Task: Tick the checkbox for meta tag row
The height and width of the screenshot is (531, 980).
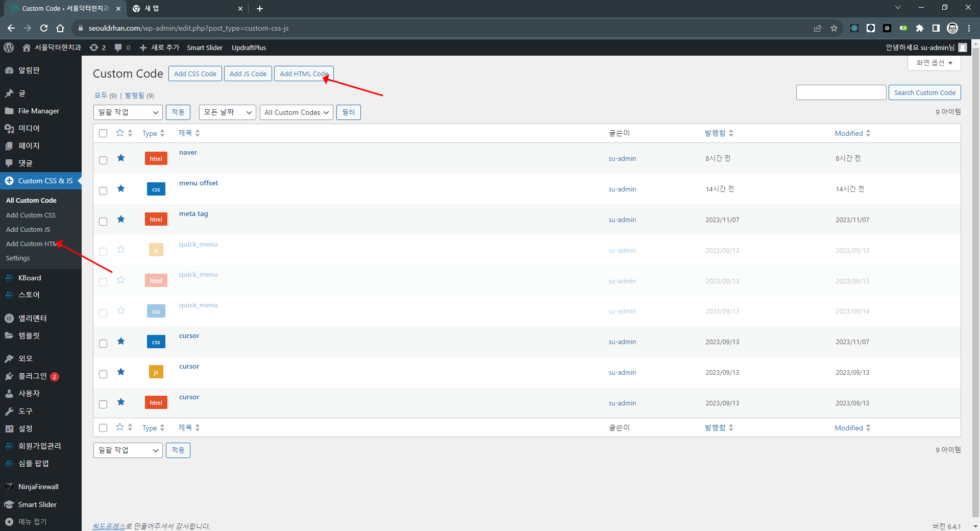Action: [103, 221]
